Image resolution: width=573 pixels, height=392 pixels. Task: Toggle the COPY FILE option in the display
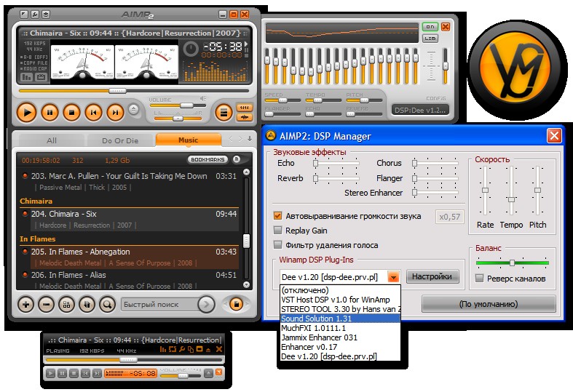click(x=35, y=63)
